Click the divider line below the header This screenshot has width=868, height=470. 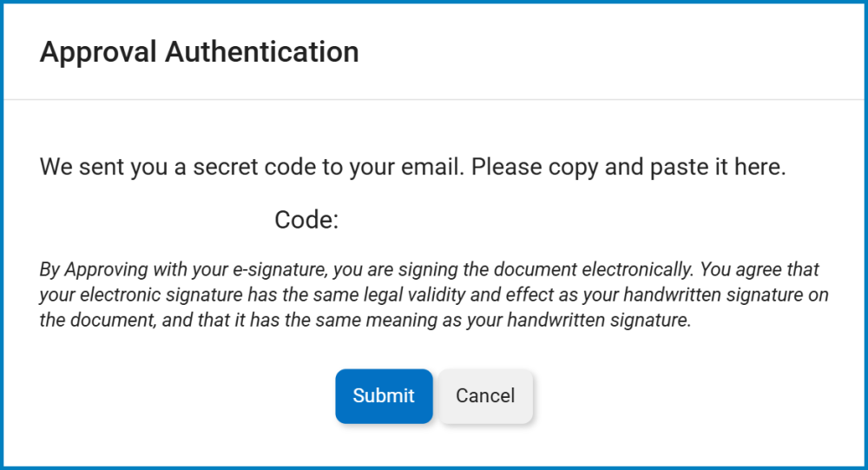(434, 100)
